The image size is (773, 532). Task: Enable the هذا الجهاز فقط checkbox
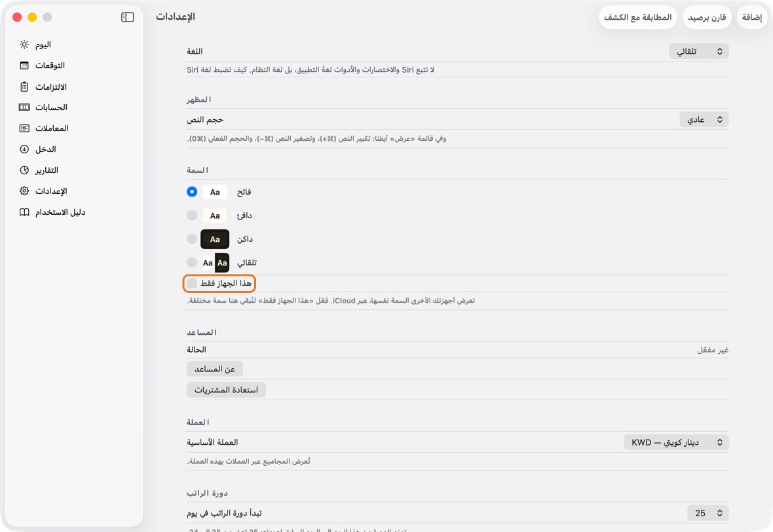(192, 283)
